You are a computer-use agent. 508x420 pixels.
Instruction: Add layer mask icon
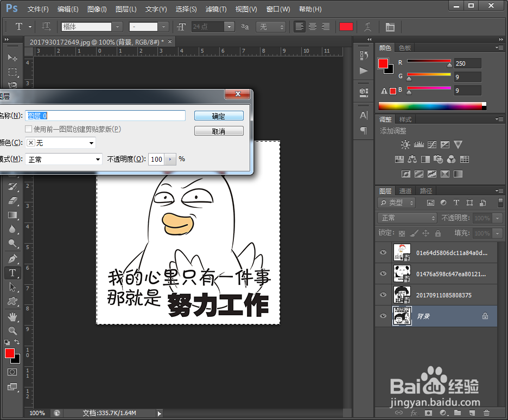tap(428, 412)
